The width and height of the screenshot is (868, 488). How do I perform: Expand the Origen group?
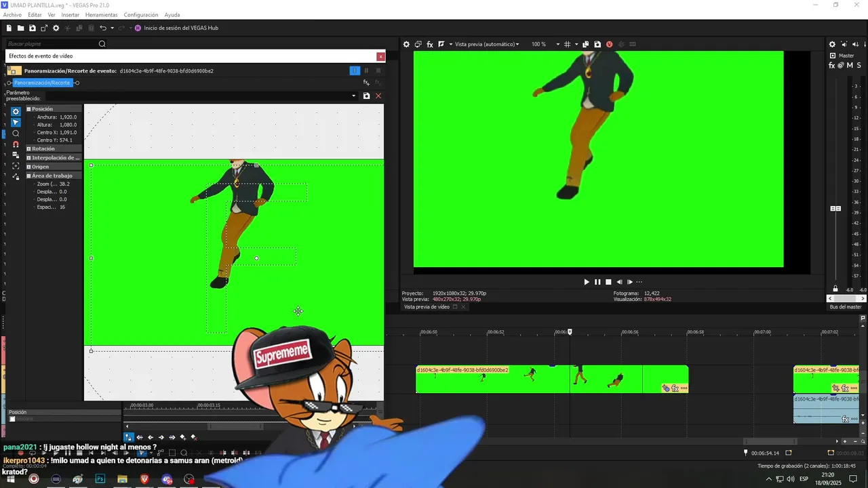pyautogui.click(x=28, y=167)
